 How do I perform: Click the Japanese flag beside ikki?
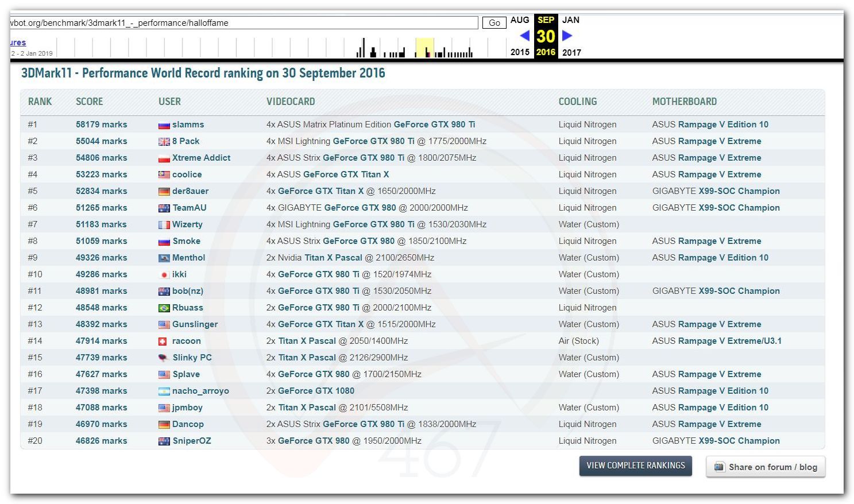click(164, 275)
